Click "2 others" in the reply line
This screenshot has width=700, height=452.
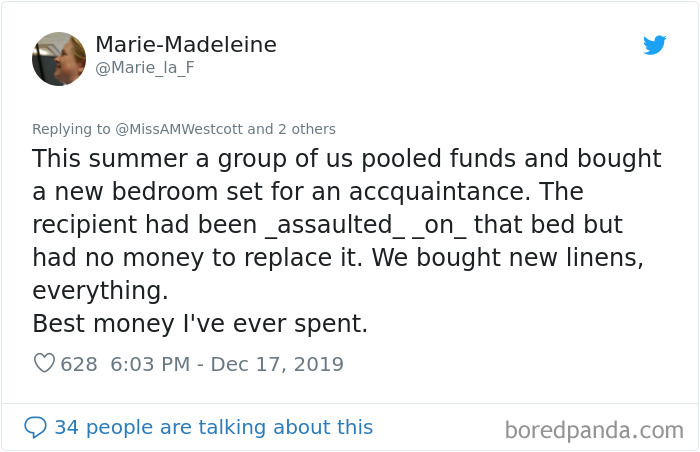[x=306, y=129]
